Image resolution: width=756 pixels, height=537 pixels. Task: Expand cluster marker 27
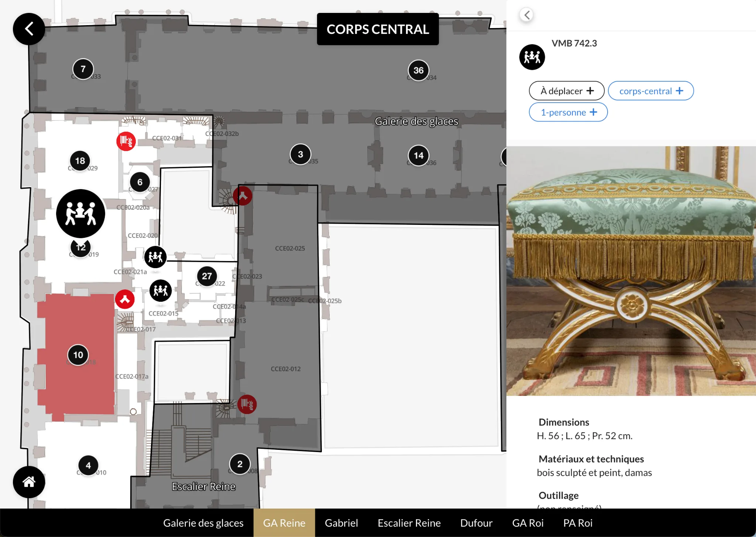(207, 276)
